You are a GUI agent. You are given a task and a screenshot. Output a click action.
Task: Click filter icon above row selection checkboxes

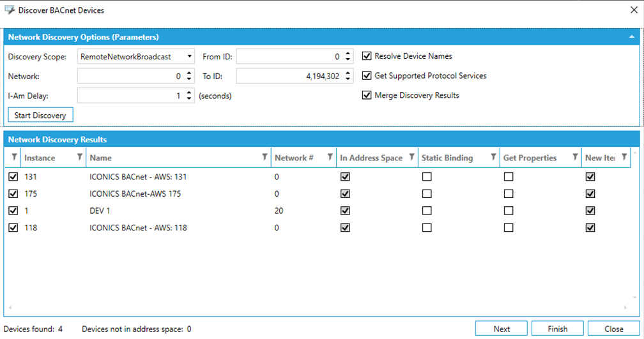click(x=14, y=157)
